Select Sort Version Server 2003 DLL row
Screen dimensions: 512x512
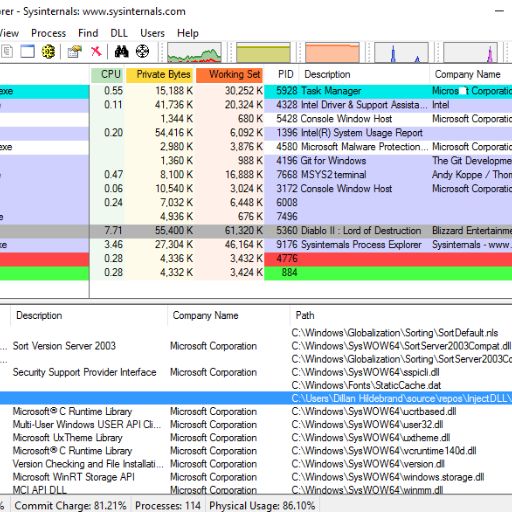256,346
